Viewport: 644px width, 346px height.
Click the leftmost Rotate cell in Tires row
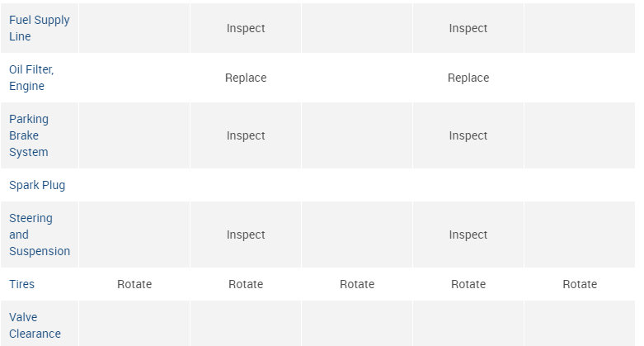click(x=134, y=284)
